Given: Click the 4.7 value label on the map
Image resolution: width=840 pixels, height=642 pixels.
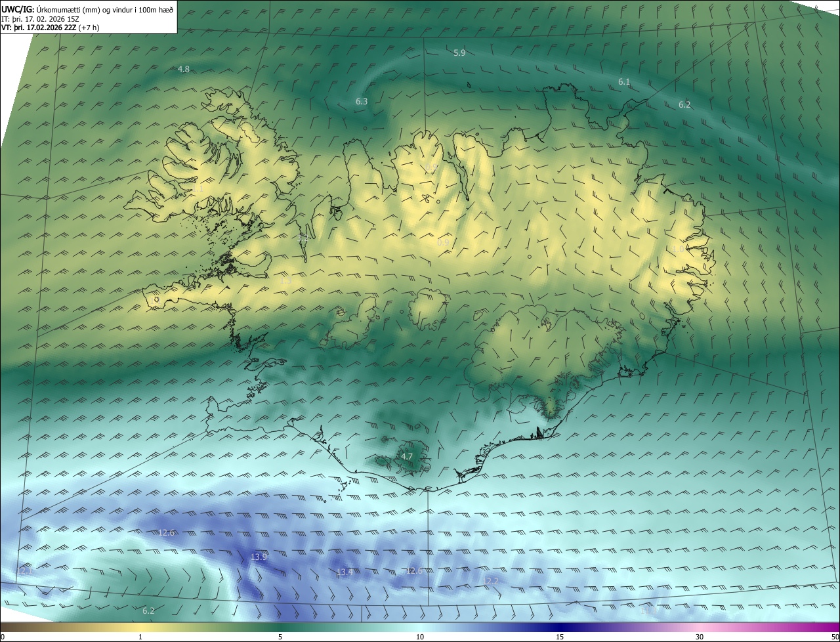Looking at the screenshot, I should pos(407,456).
